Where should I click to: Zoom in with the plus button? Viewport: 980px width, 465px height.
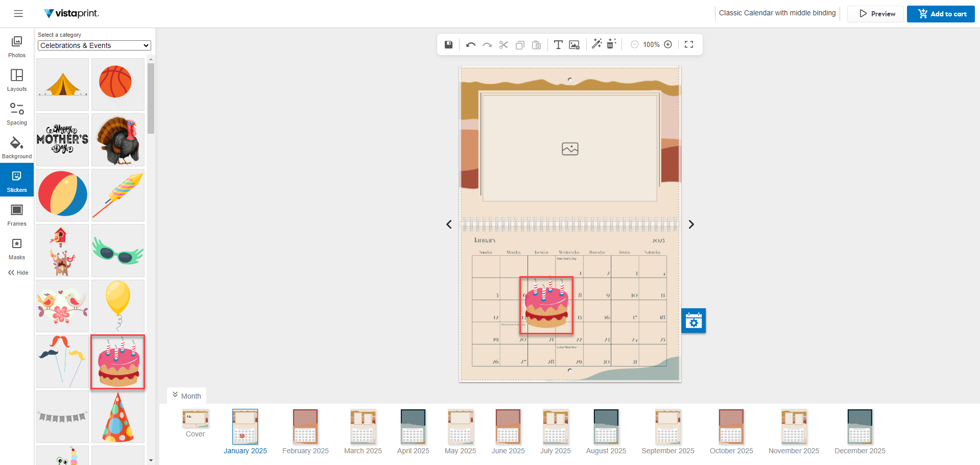point(668,44)
